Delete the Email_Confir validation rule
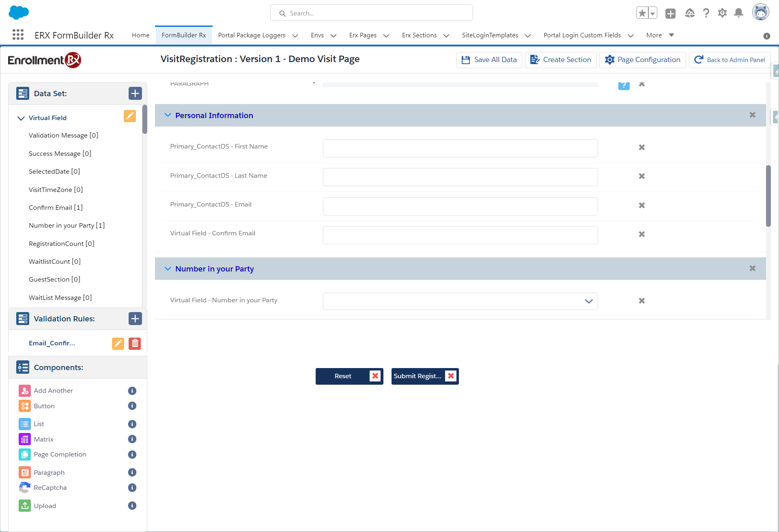Viewport: 779px width, 532px height. pos(135,344)
